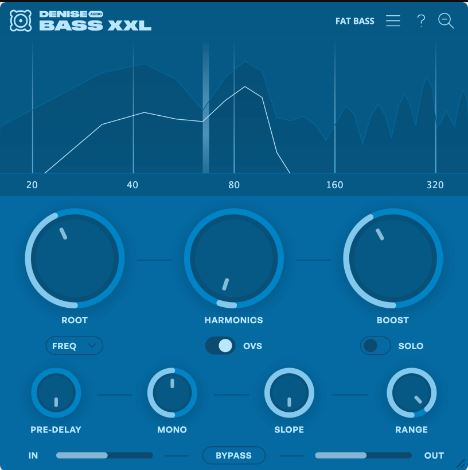
Task: Click the BASS XXL title text
Action: 95,25
